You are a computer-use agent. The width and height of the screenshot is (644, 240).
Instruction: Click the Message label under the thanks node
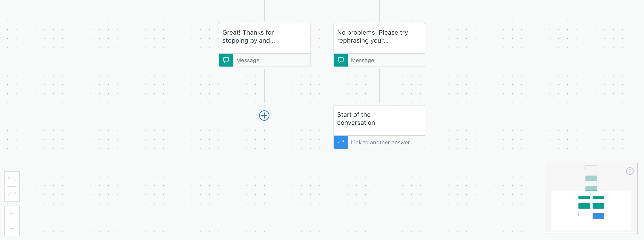pyautogui.click(x=248, y=60)
